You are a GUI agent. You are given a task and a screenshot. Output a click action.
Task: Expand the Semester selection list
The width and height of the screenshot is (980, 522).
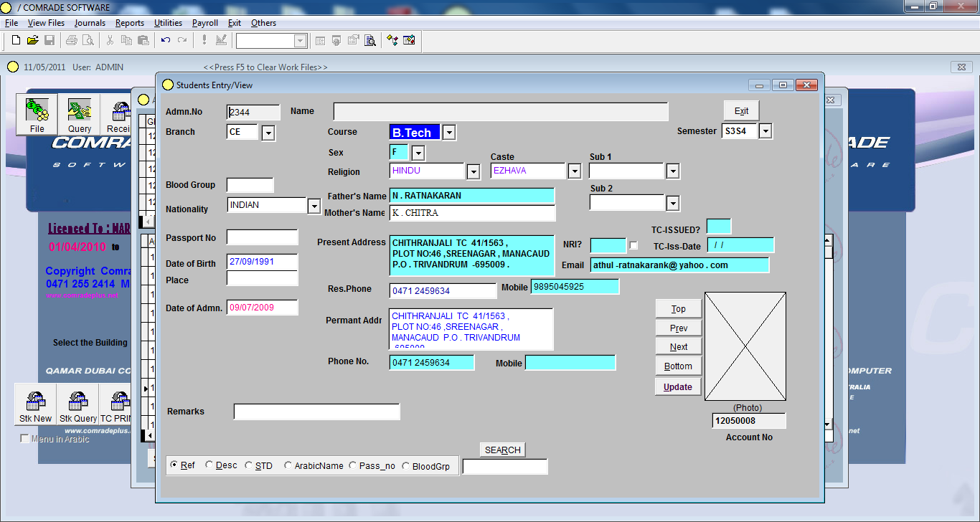point(764,131)
